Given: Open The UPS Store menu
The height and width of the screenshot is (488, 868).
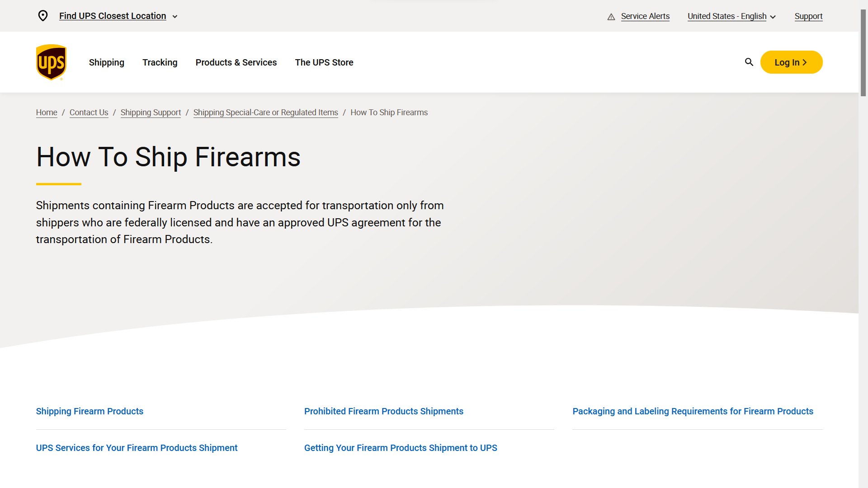Looking at the screenshot, I should click(x=324, y=62).
